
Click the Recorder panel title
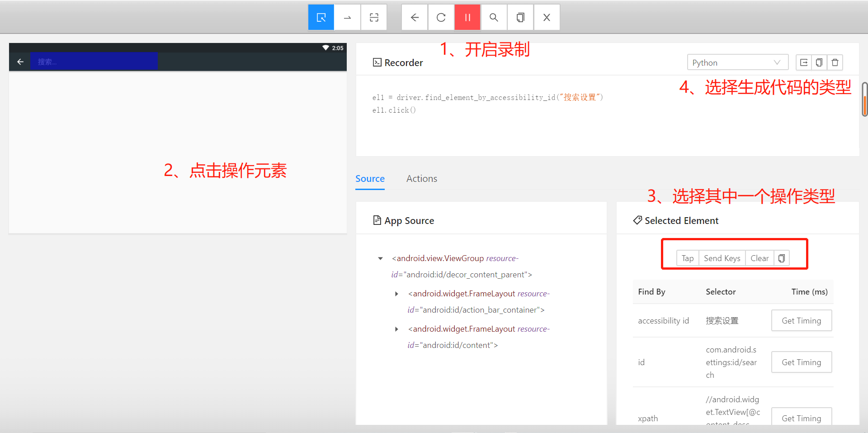coord(398,62)
